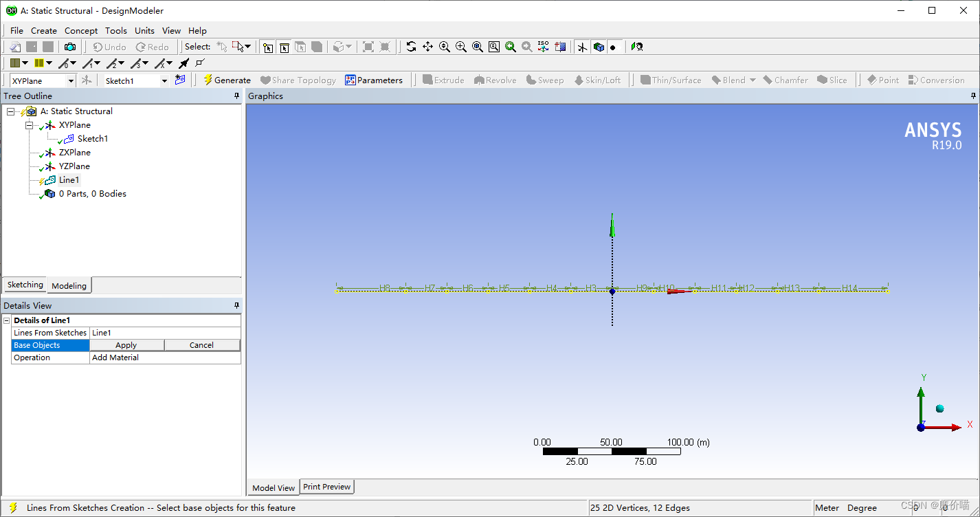Switch to the Print Preview tab

327,487
